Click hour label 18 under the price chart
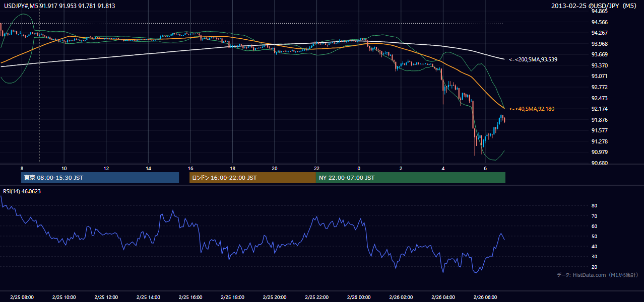 (x=232, y=168)
